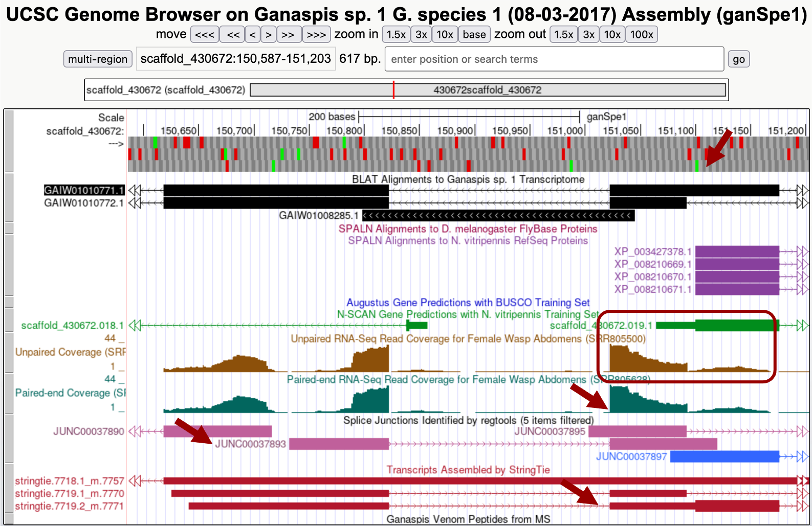Open Paired-end RNA-Seq Read Coverage track title
812x526 pixels.
click(468, 380)
